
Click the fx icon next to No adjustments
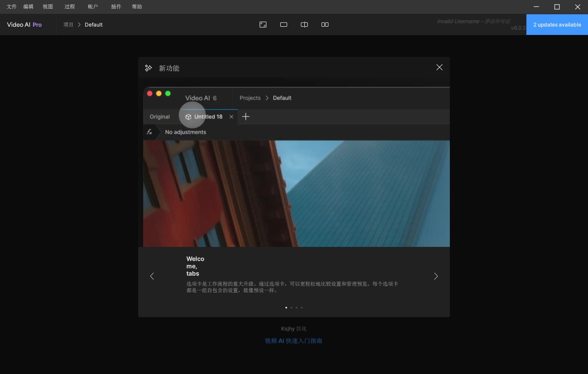pyautogui.click(x=149, y=132)
